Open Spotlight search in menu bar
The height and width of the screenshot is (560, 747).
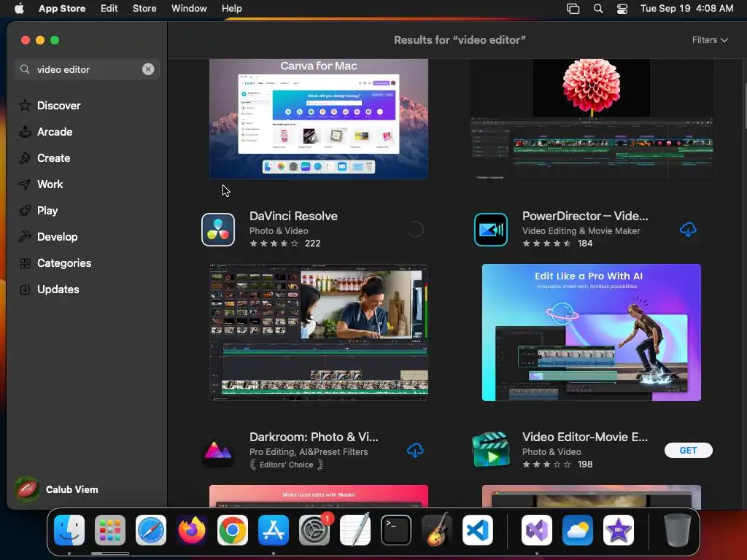tap(598, 9)
